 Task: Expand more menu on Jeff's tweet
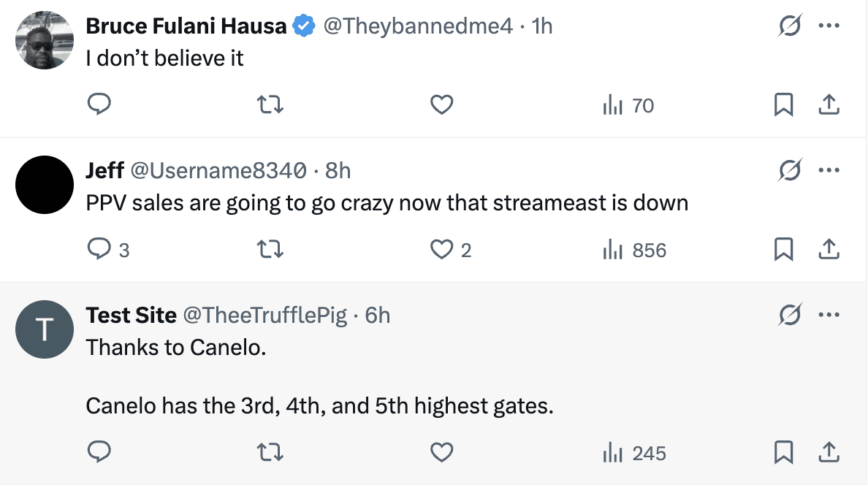point(829,172)
